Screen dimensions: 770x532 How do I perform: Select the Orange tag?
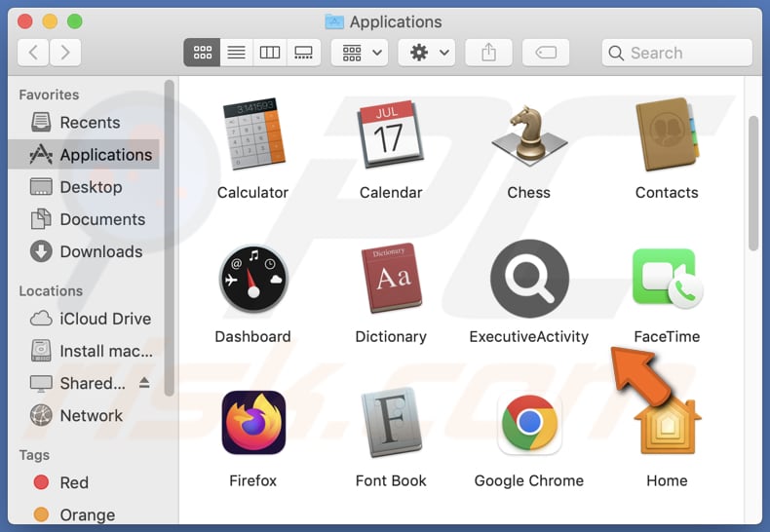pyautogui.click(x=84, y=514)
